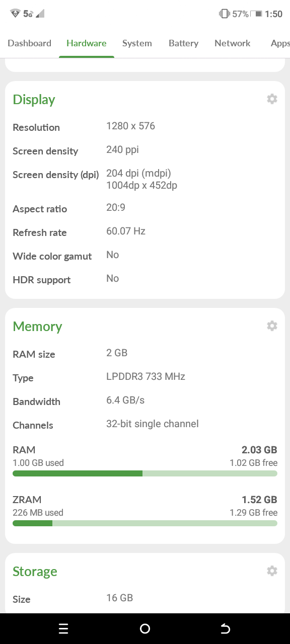Screen dimensions: 290x644
Task: Open the Display section gear settings
Action: pyautogui.click(x=272, y=99)
